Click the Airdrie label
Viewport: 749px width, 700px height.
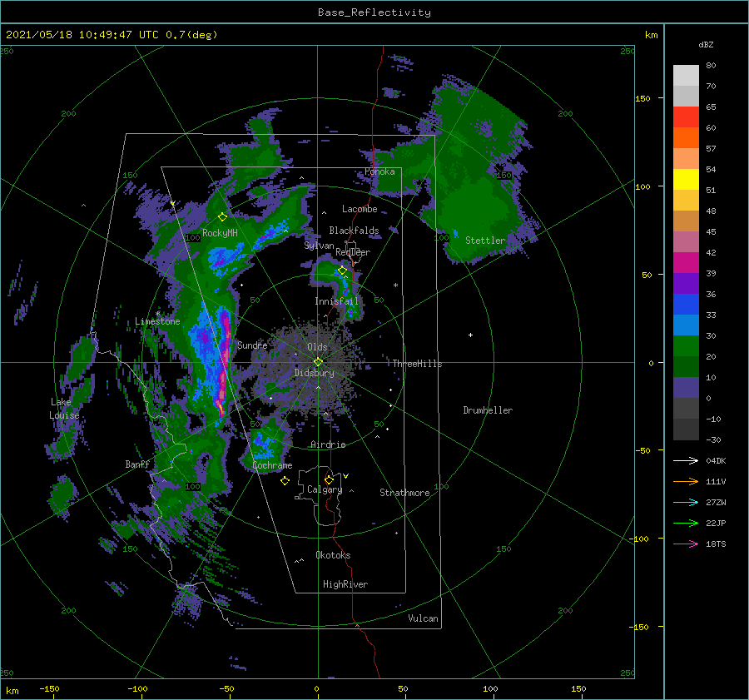(328, 444)
